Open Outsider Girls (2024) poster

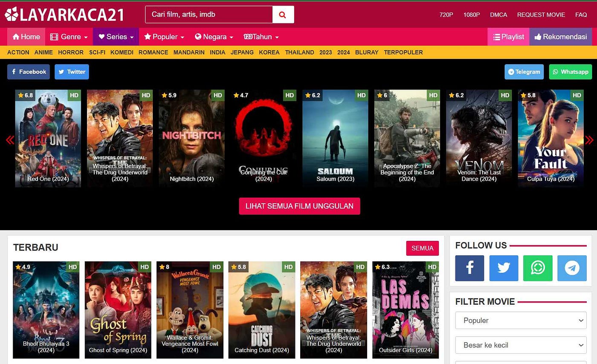(x=406, y=310)
